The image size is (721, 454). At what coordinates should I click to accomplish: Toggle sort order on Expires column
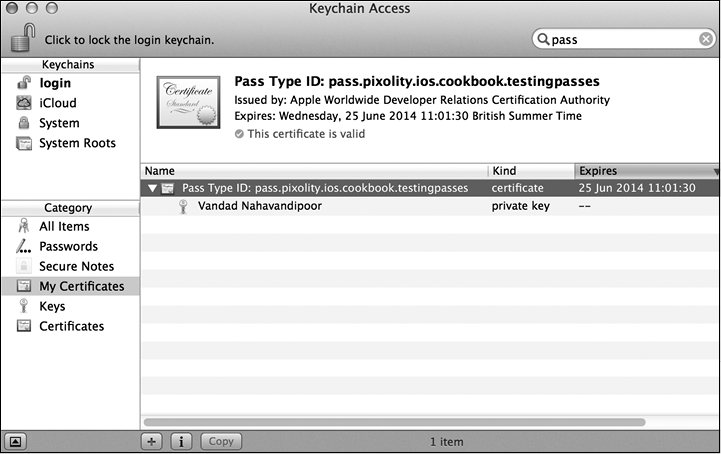645,171
